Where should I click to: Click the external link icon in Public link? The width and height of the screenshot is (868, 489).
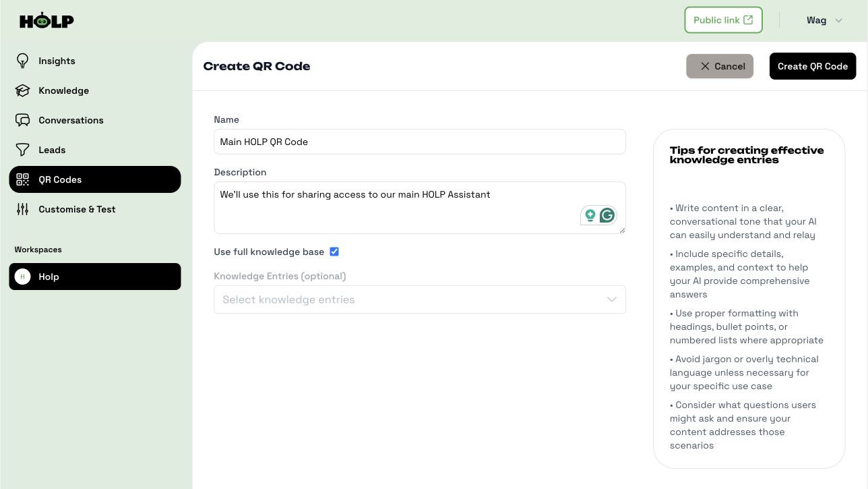pyautogui.click(x=748, y=20)
